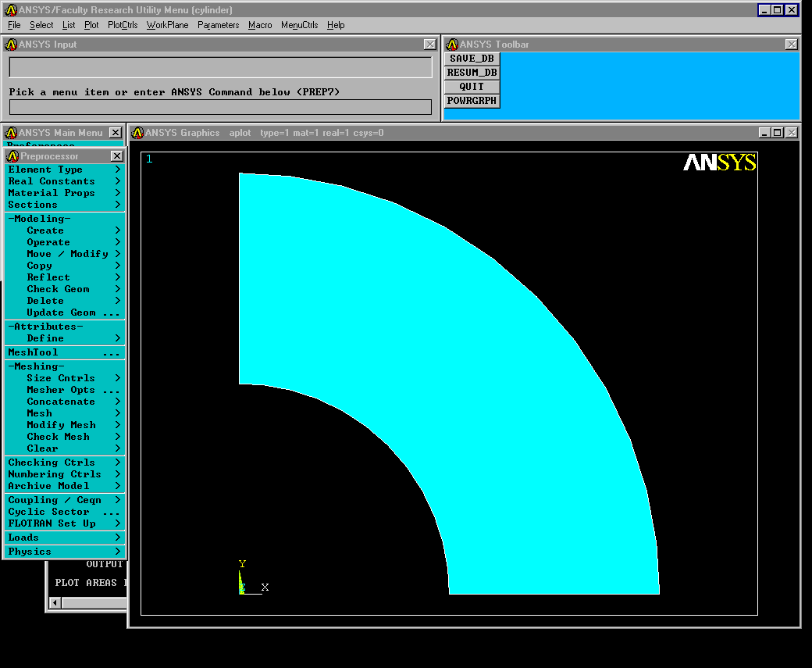
Task: Close the ANSYS Toolbar window
Action: (791, 45)
